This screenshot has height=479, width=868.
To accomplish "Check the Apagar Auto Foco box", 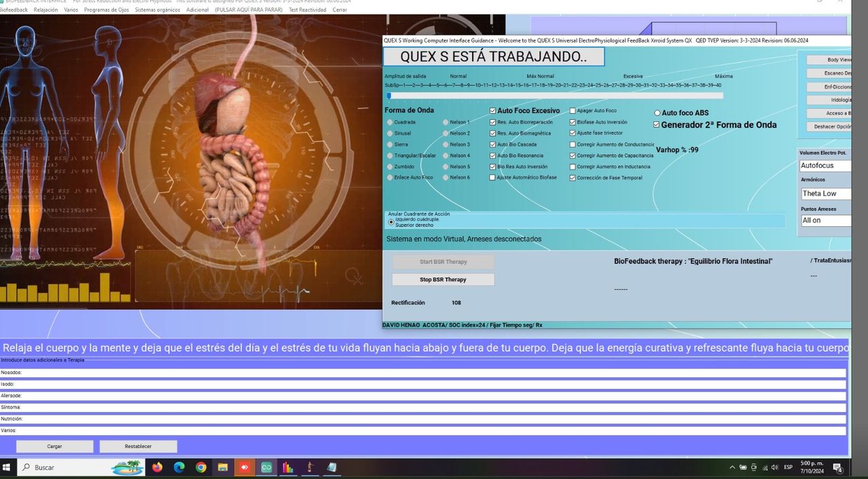I will tap(572, 110).
